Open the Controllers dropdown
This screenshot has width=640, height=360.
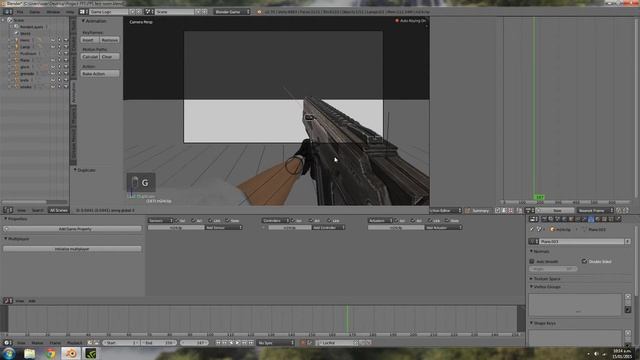click(x=275, y=221)
